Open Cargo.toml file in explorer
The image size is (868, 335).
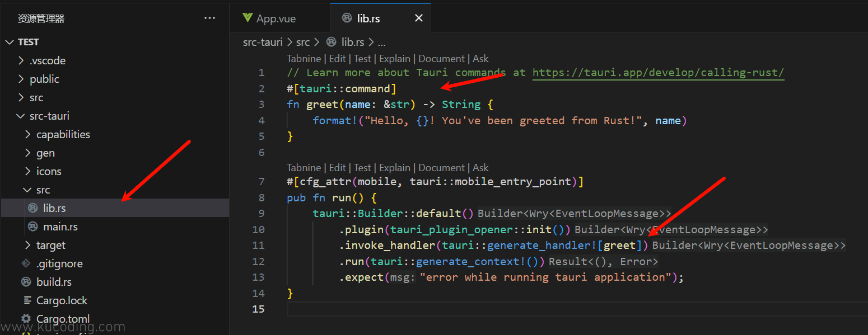point(114,319)
